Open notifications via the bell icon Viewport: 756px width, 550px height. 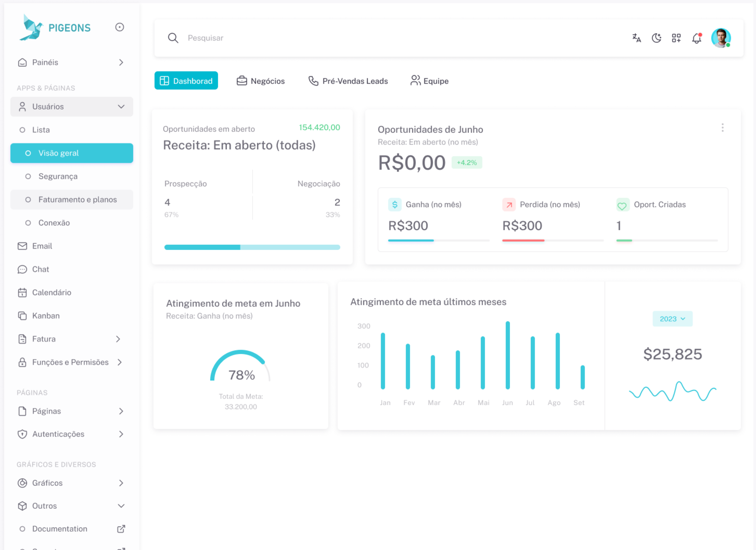coord(696,38)
